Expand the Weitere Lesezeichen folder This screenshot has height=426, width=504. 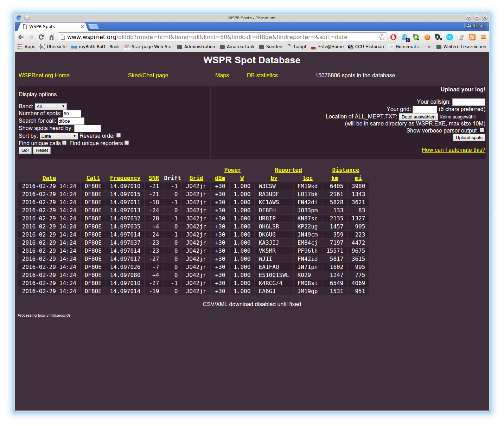pyautogui.click(x=461, y=47)
